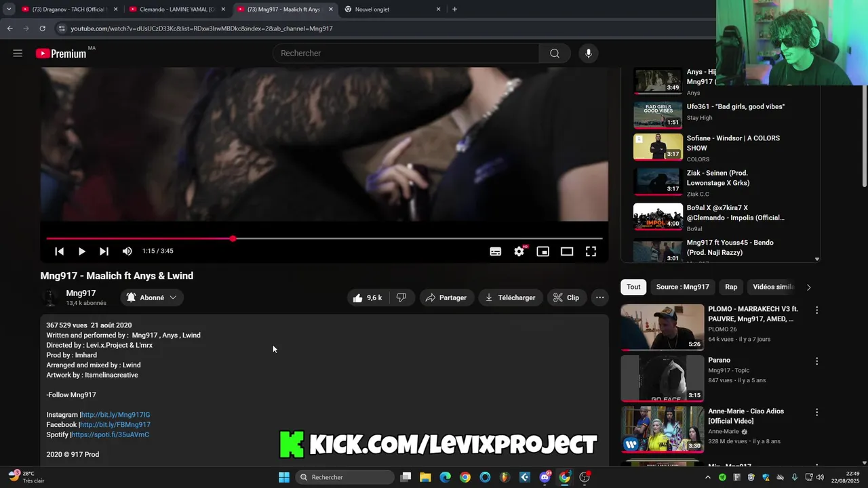Dislike the video with the thumbs down
The width and height of the screenshot is (868, 488).
pos(401,298)
